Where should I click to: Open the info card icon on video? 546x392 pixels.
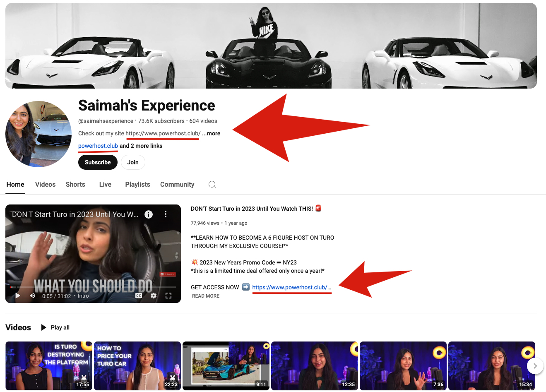(x=149, y=214)
